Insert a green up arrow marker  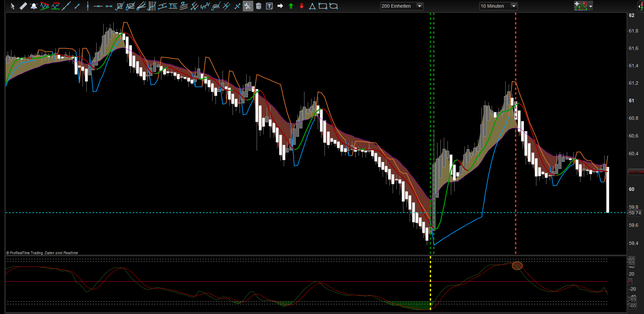point(291,6)
